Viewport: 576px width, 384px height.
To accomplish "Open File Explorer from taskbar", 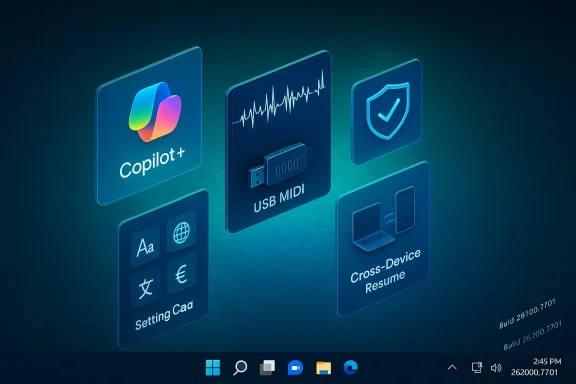I will click(x=323, y=368).
